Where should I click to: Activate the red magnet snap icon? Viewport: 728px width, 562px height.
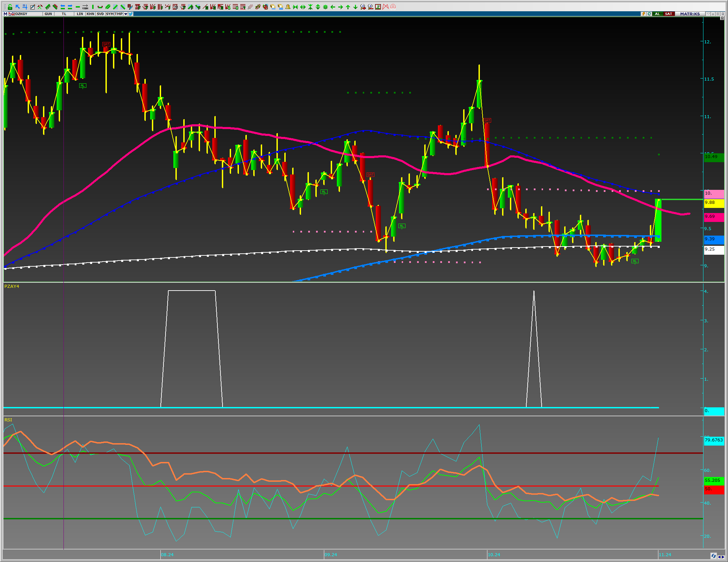(x=393, y=7)
